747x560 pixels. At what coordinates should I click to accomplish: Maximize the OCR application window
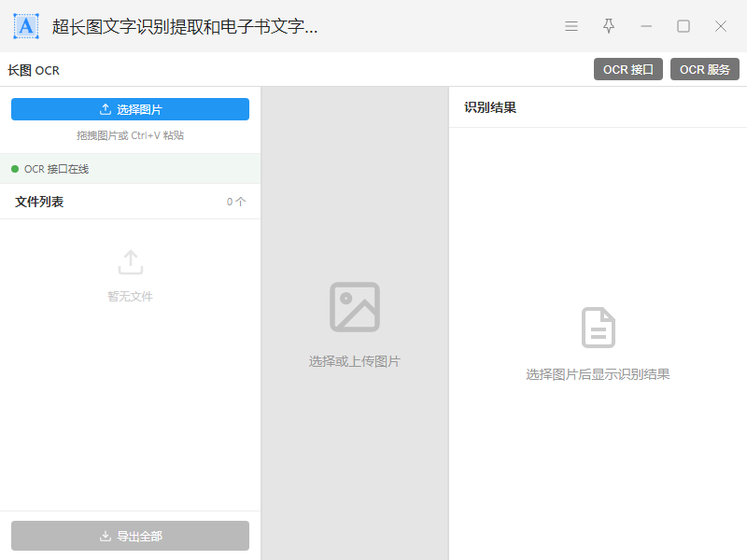pos(684,26)
